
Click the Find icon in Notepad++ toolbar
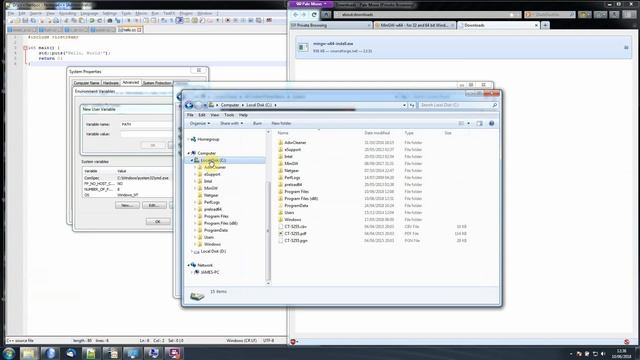coord(110,20)
